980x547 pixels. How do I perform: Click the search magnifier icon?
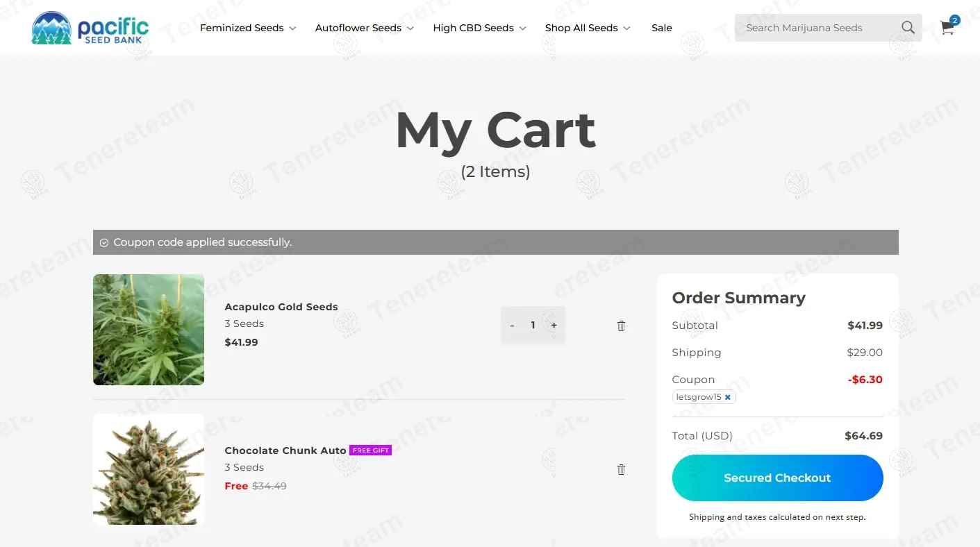(908, 28)
